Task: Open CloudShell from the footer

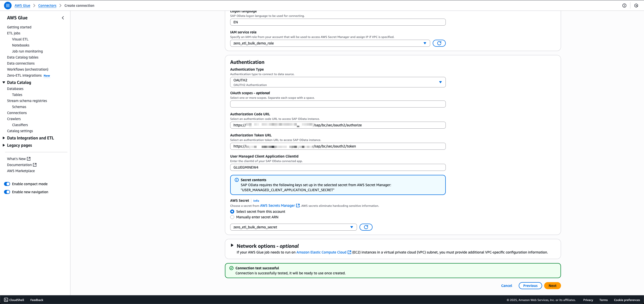Action: [x=14, y=300]
